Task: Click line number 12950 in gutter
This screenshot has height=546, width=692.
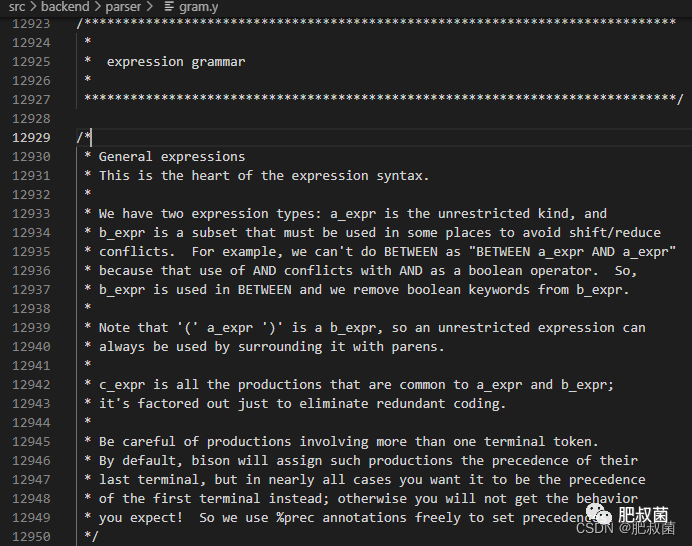Action: (31, 537)
